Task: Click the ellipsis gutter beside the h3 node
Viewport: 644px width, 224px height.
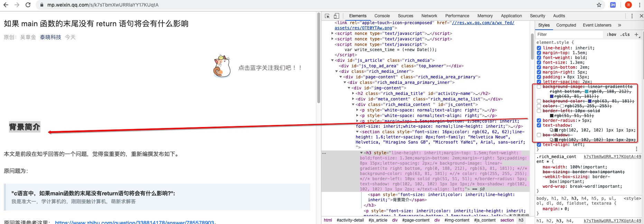Action: pos(324,153)
